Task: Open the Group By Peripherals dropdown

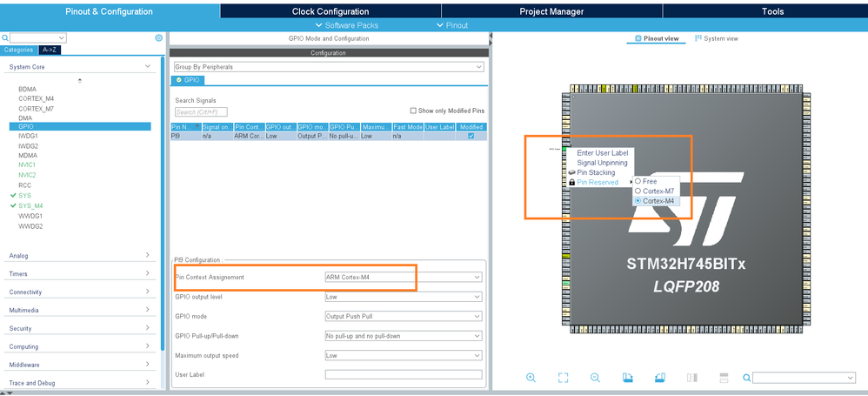Action: click(x=328, y=67)
